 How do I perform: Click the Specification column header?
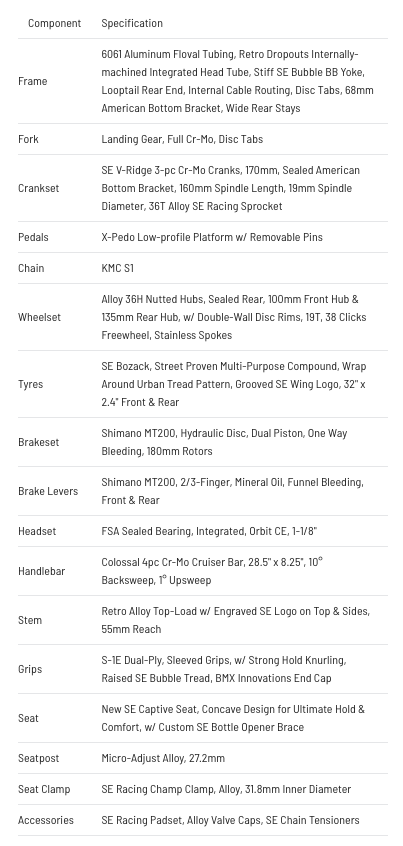pos(132,23)
